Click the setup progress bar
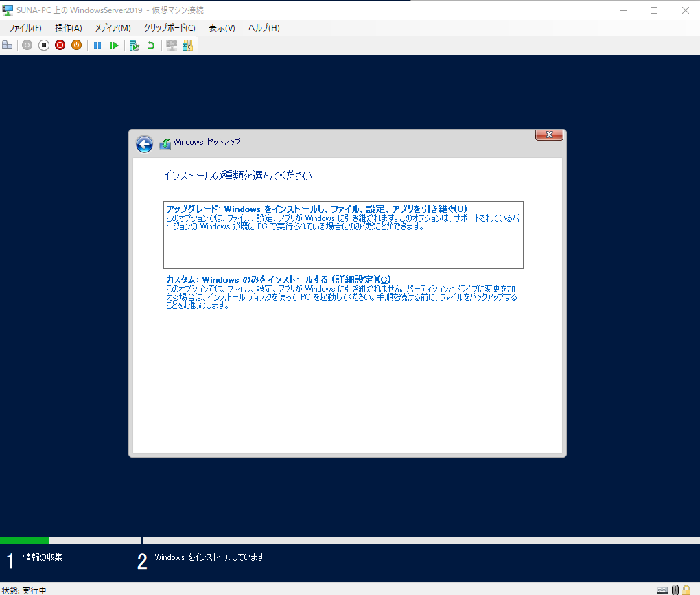This screenshot has height=595, width=700. click(x=350, y=540)
